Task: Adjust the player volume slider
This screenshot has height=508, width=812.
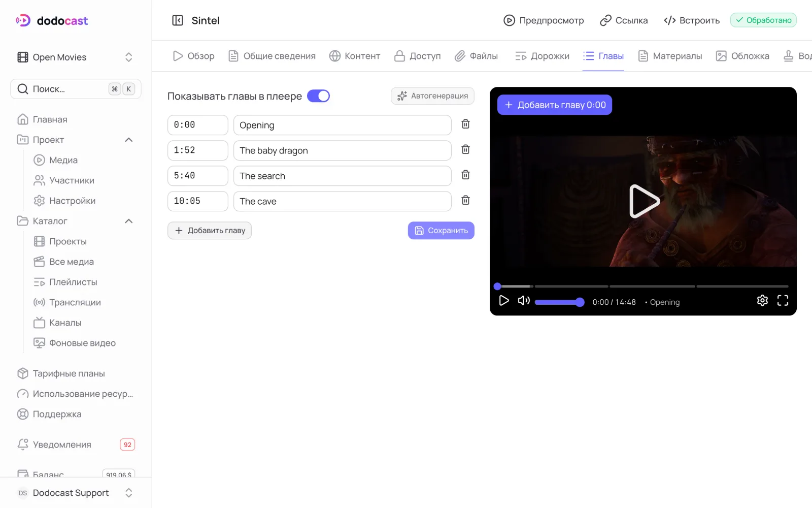Action: click(559, 302)
